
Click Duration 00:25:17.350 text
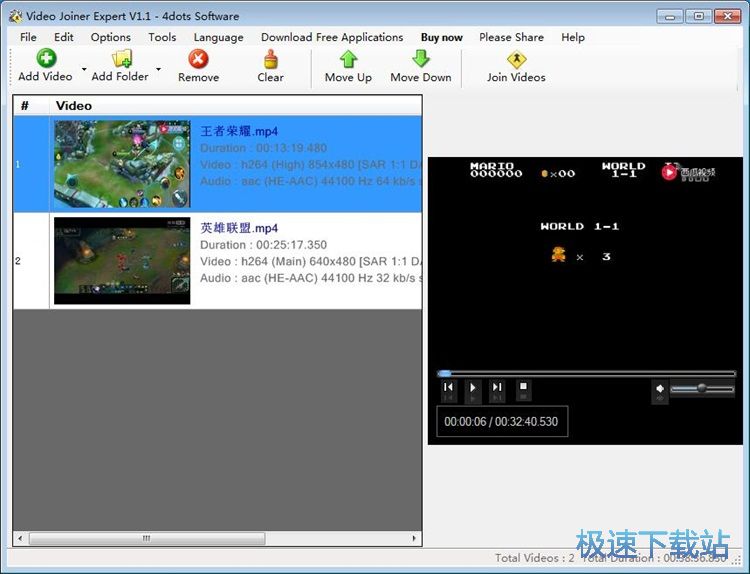[x=264, y=245]
